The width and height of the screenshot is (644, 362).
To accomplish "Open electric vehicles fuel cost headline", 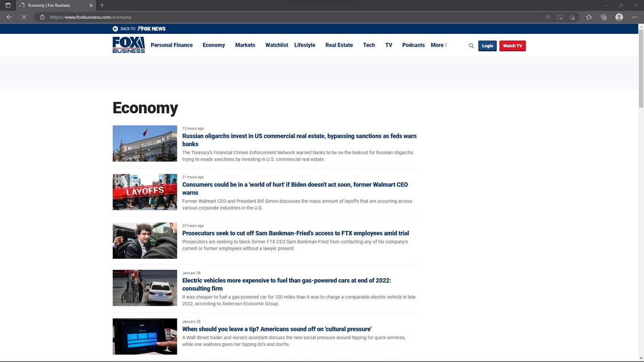I will (287, 284).
